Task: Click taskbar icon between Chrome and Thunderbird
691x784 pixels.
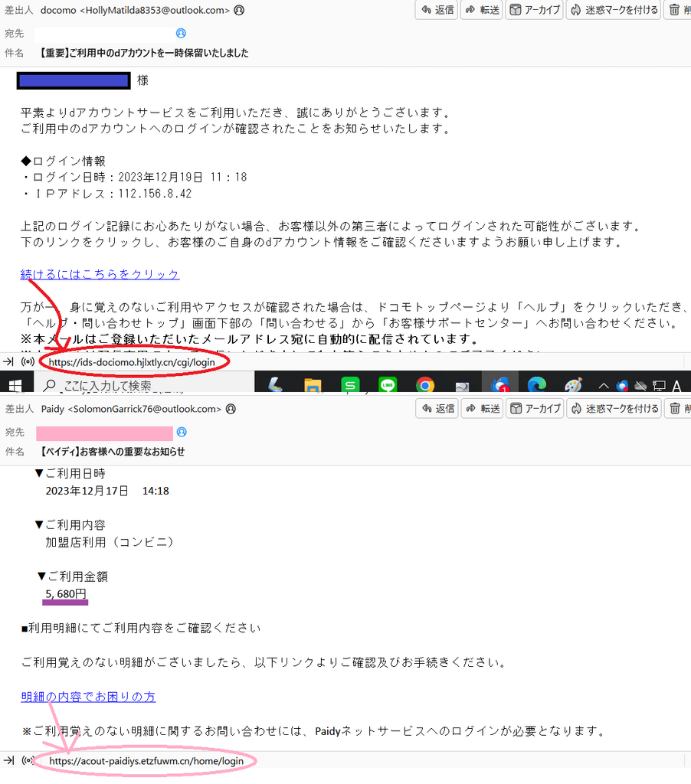Action: click(x=462, y=386)
